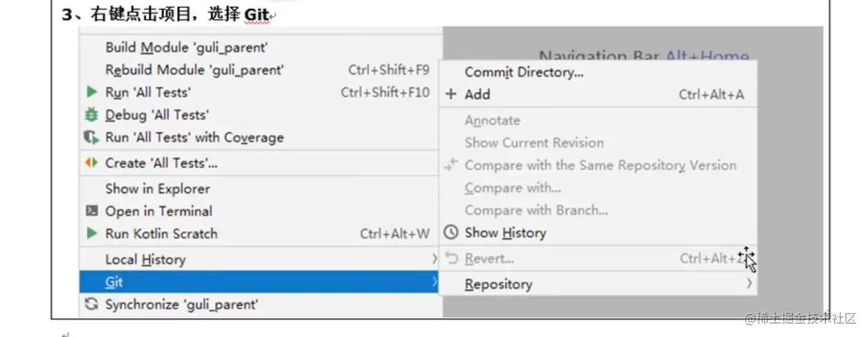
Task: Click the Show History clock icon
Action: point(451,233)
